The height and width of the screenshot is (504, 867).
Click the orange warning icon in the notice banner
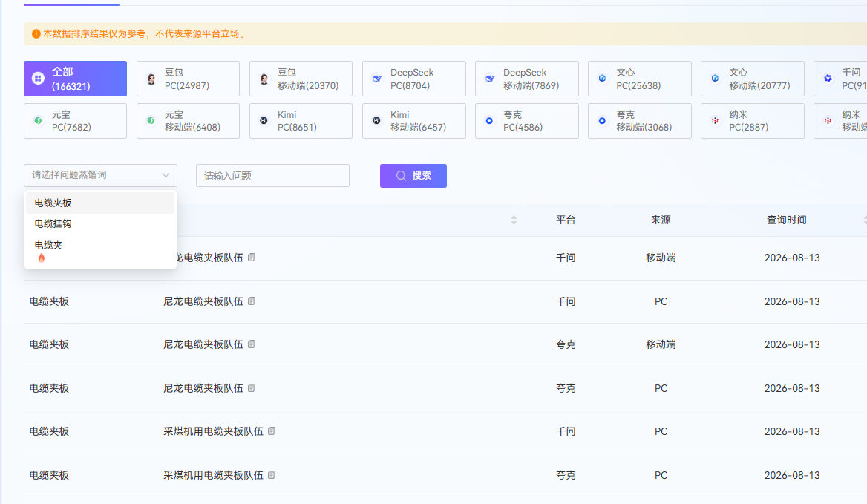(x=36, y=33)
